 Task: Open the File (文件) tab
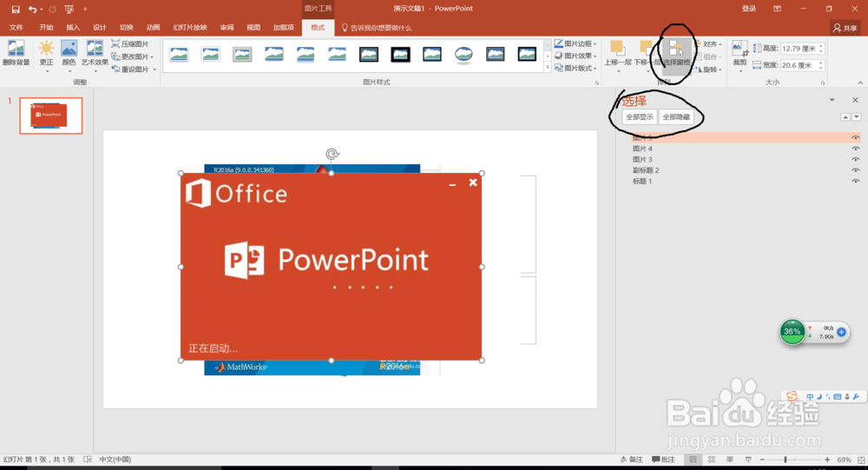[x=16, y=27]
